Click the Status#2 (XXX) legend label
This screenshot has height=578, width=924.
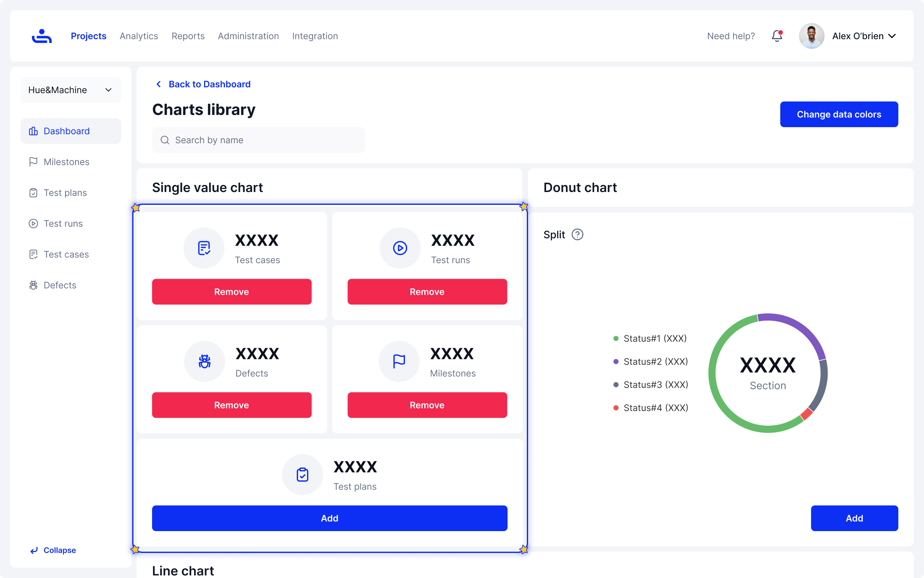[655, 362]
